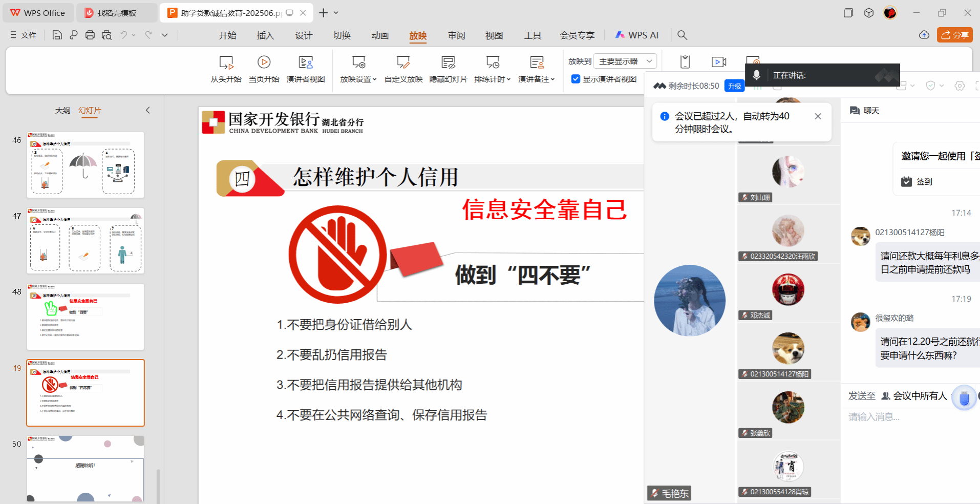Click the hide slide (隐藏幻灯片) icon
Viewport: 980px width, 504px height.
(448, 63)
